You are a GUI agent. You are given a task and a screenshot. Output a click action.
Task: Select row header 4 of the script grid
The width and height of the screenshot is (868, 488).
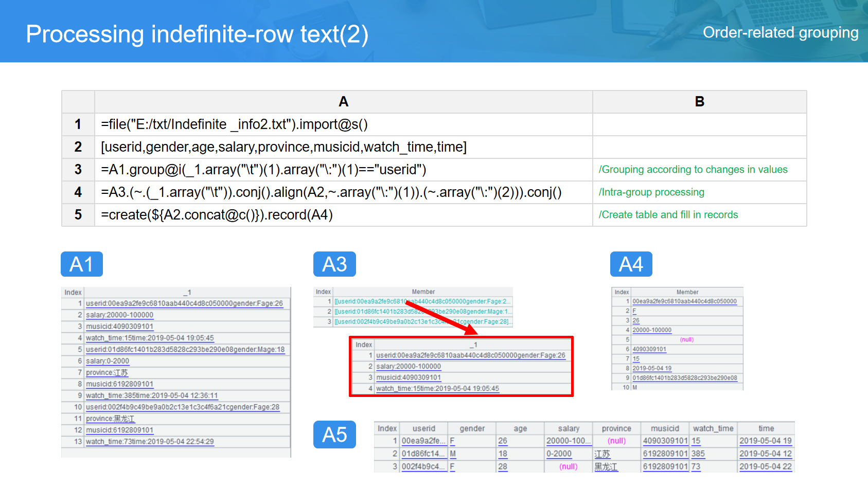tap(78, 192)
